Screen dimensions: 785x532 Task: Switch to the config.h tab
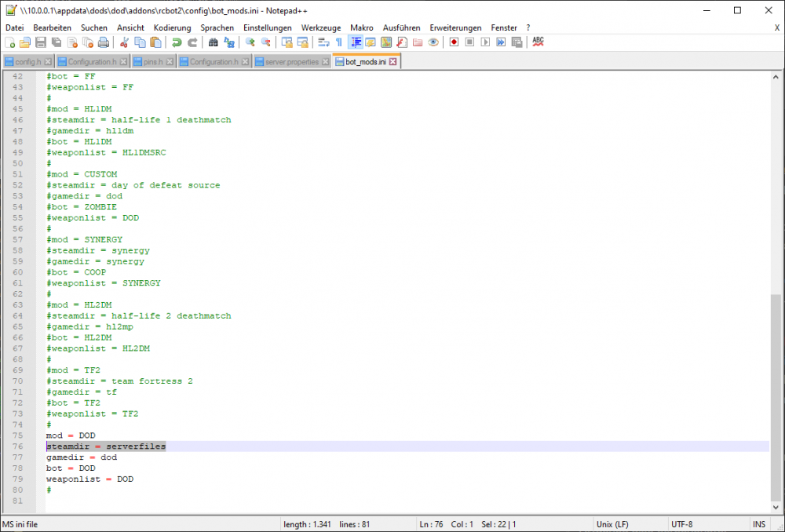click(28, 61)
